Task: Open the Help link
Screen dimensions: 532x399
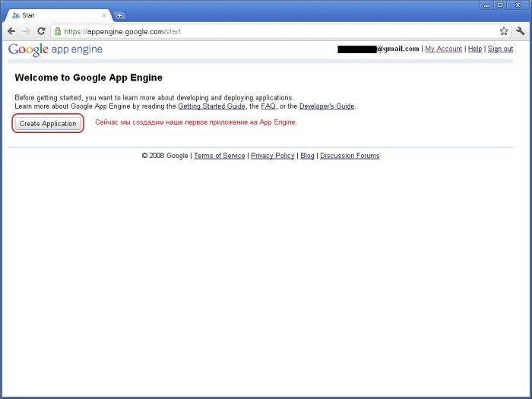Action: tap(475, 49)
